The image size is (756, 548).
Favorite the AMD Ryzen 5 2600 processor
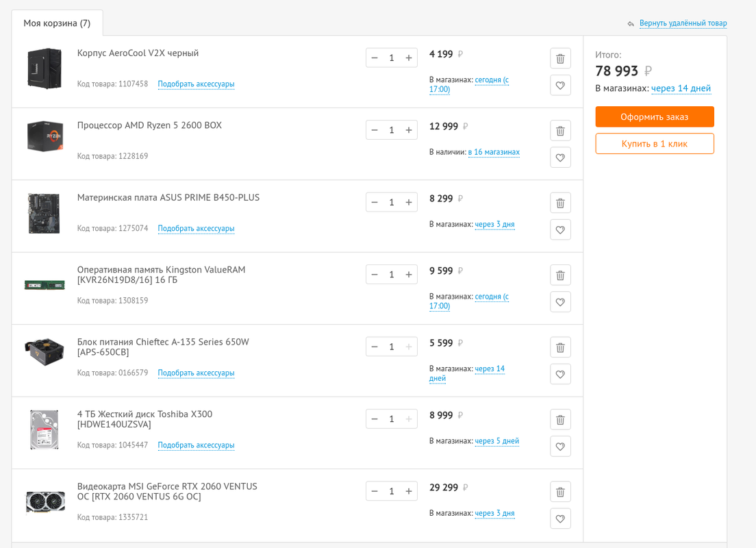coord(560,158)
